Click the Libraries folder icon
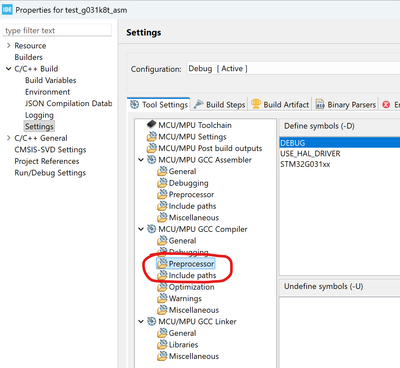 (162, 344)
